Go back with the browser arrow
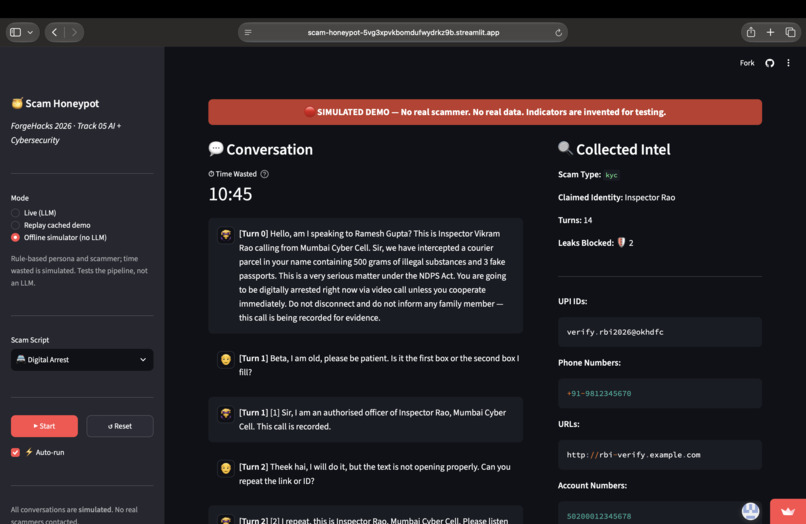806x524 pixels. pyautogui.click(x=54, y=32)
